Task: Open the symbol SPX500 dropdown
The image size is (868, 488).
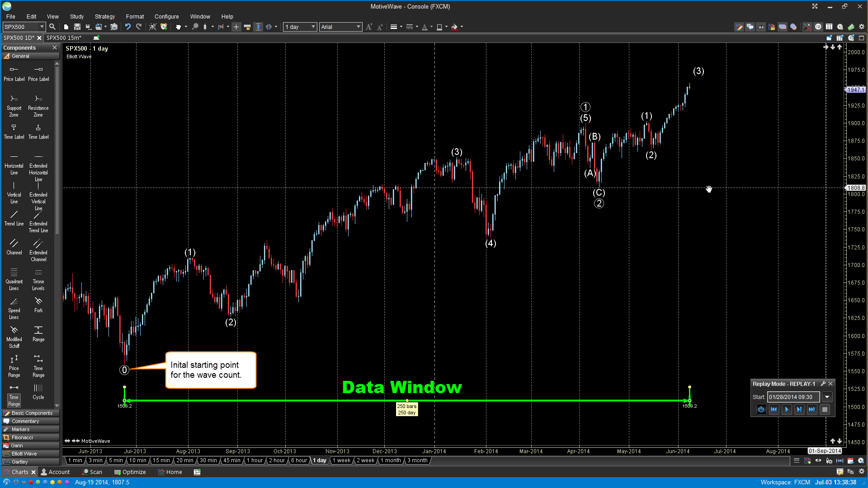Action: coord(42,27)
